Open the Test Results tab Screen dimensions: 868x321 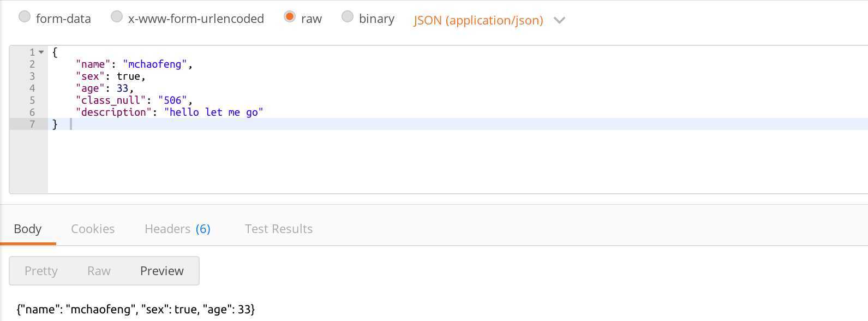coord(279,229)
